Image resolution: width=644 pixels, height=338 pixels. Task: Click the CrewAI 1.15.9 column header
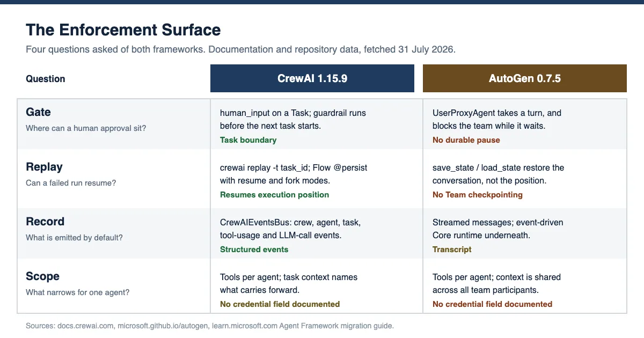pos(312,78)
